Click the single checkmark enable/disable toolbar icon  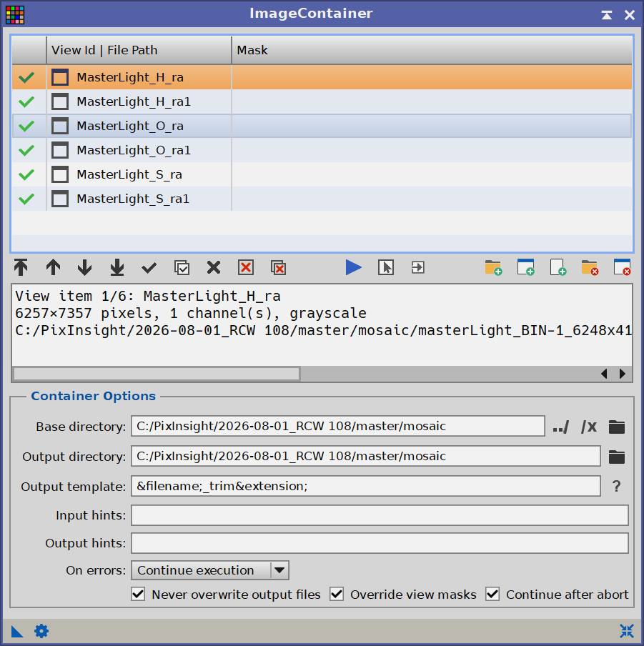(x=149, y=268)
